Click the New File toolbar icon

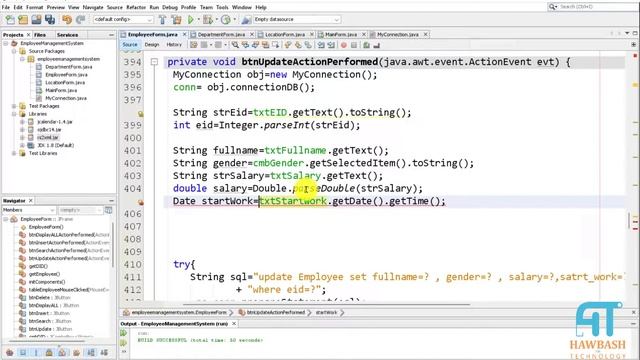[9, 19]
